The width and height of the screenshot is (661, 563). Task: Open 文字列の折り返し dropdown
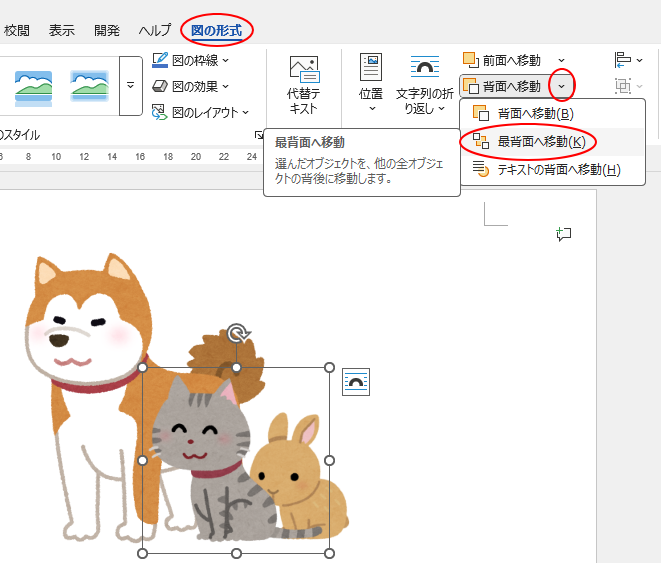pyautogui.click(x=425, y=84)
